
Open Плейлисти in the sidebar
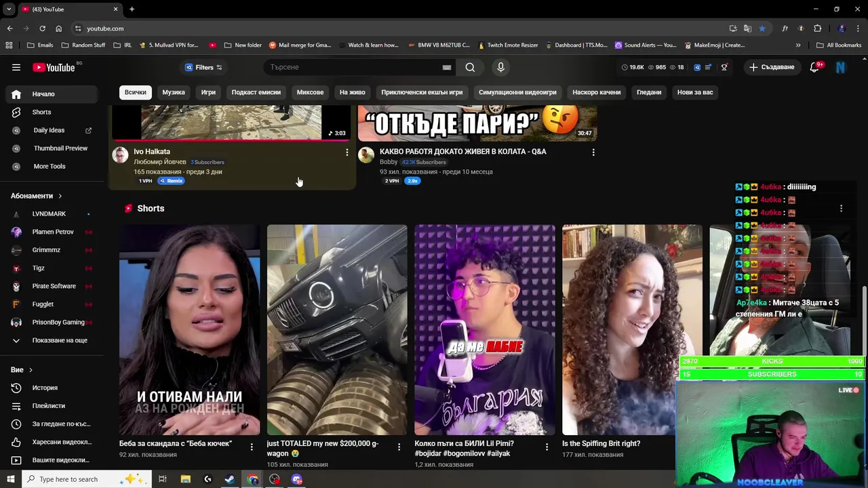(52, 406)
